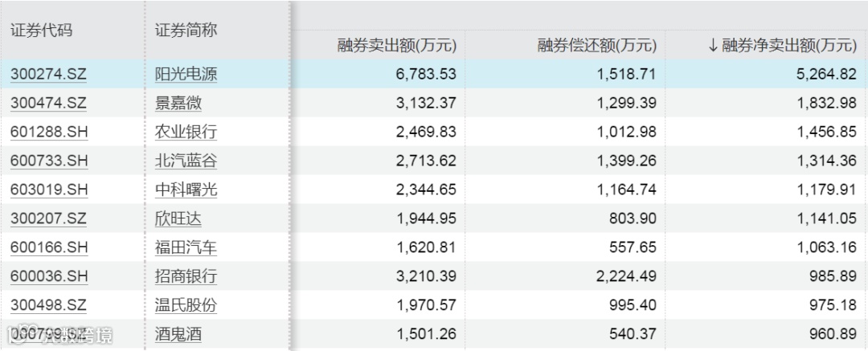Select cell with value 1,518.71

[x=625, y=75]
